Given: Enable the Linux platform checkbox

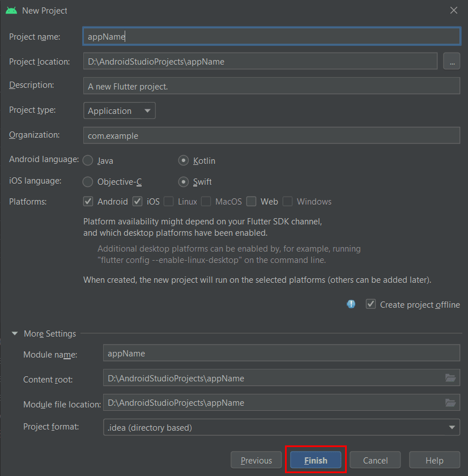Looking at the screenshot, I should click(x=168, y=201).
